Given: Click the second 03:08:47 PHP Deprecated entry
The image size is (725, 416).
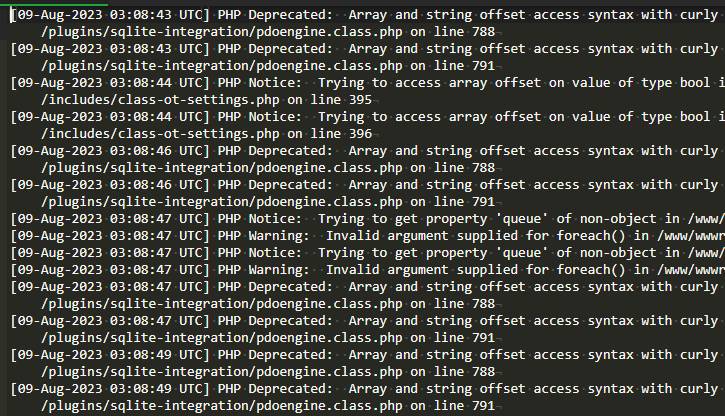Looking at the screenshot, I should [x=360, y=320].
